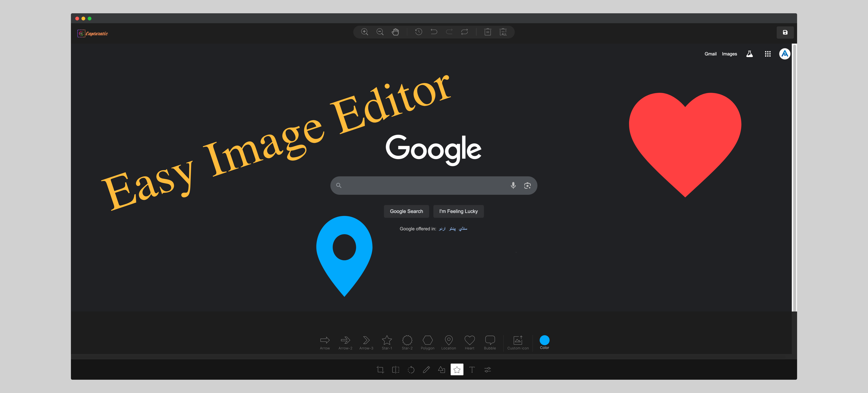Viewport: 868px width, 393px height.
Task: Open the Google account avatar
Action: pos(785,54)
